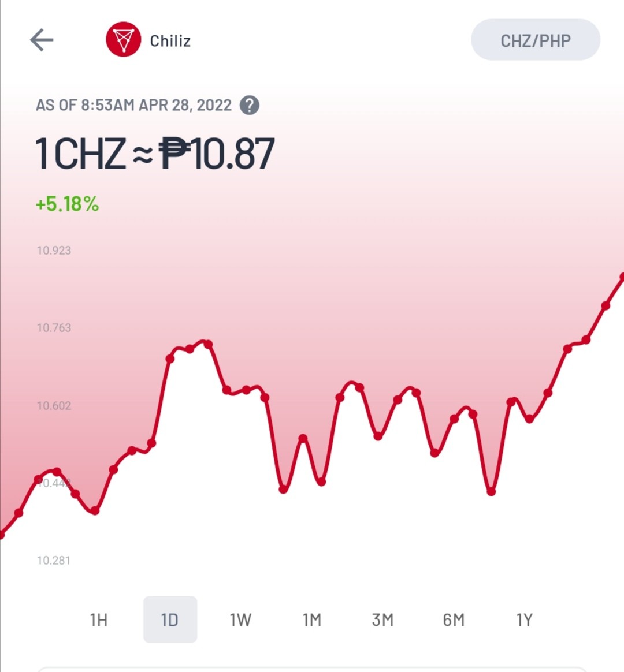
Task: Tap the 10.281 y-axis label
Action: (x=54, y=560)
